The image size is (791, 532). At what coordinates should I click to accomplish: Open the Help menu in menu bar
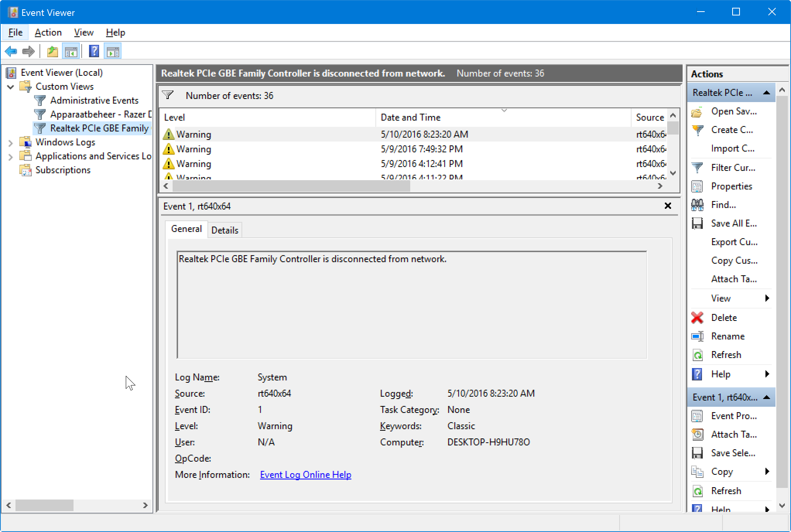115,32
